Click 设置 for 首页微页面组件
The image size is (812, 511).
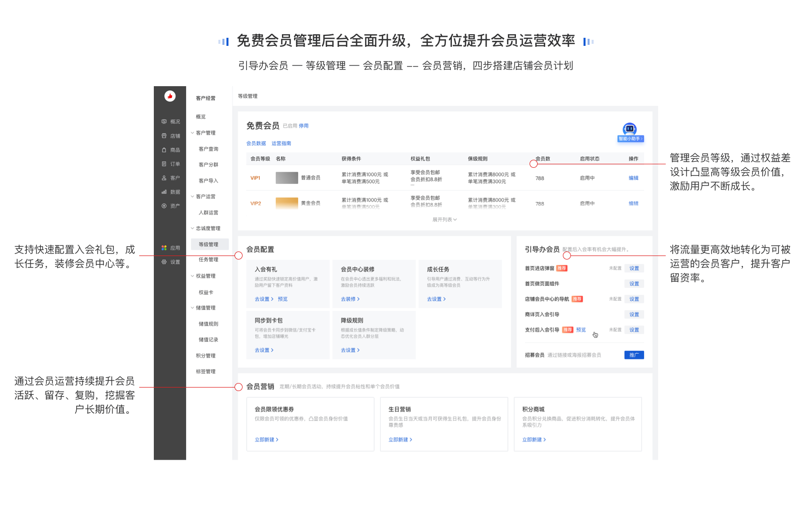(634, 284)
